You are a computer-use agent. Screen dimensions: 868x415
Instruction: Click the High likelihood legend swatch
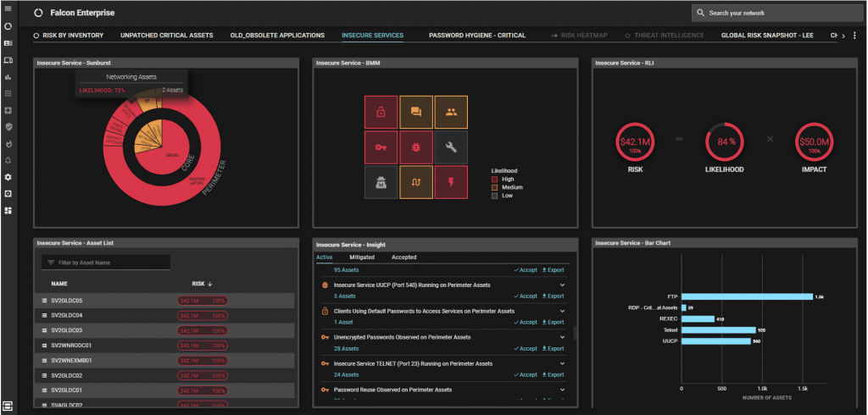494,180
